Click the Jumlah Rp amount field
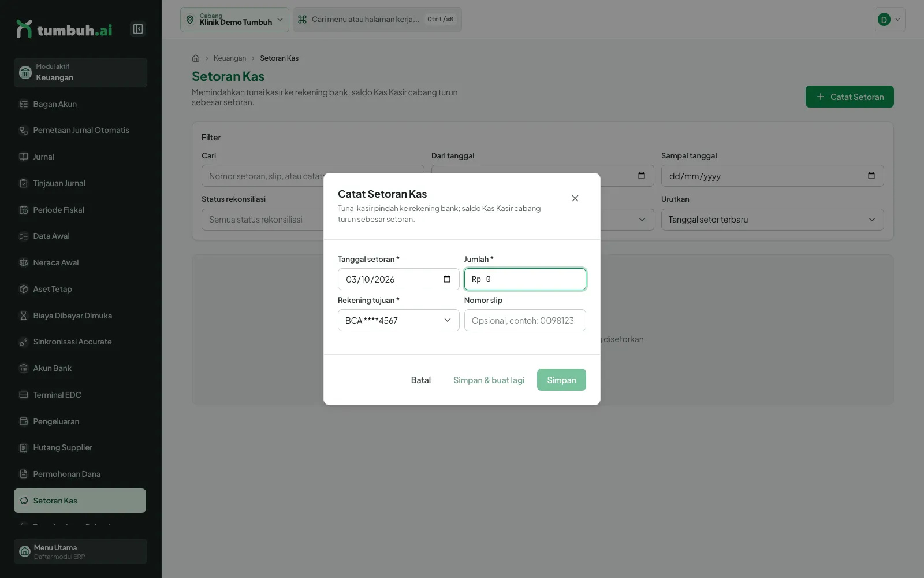 coord(525,279)
